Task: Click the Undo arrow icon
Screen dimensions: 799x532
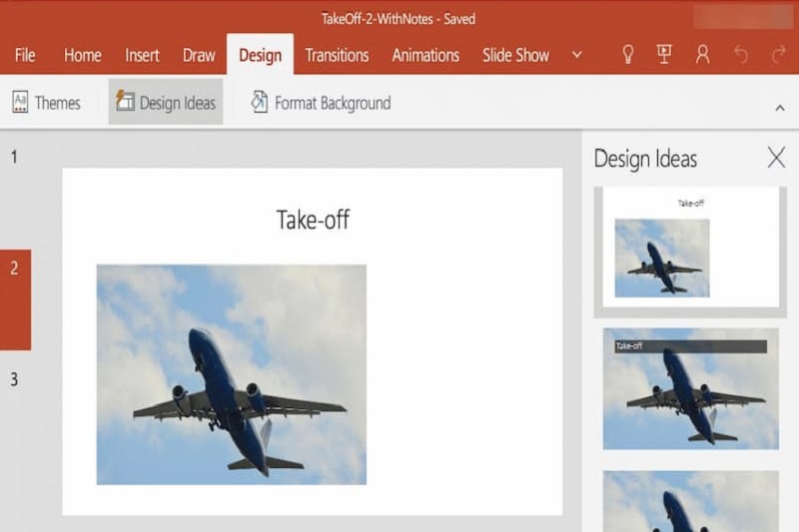Action: (740, 55)
